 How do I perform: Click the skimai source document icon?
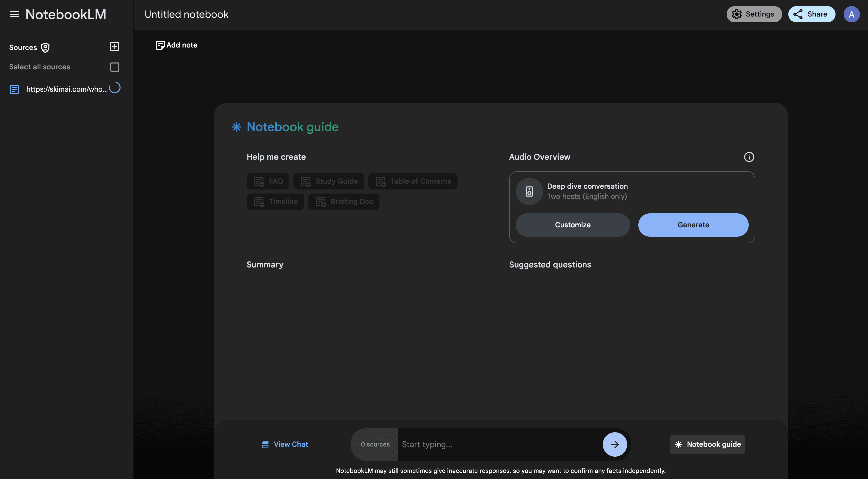(x=14, y=89)
